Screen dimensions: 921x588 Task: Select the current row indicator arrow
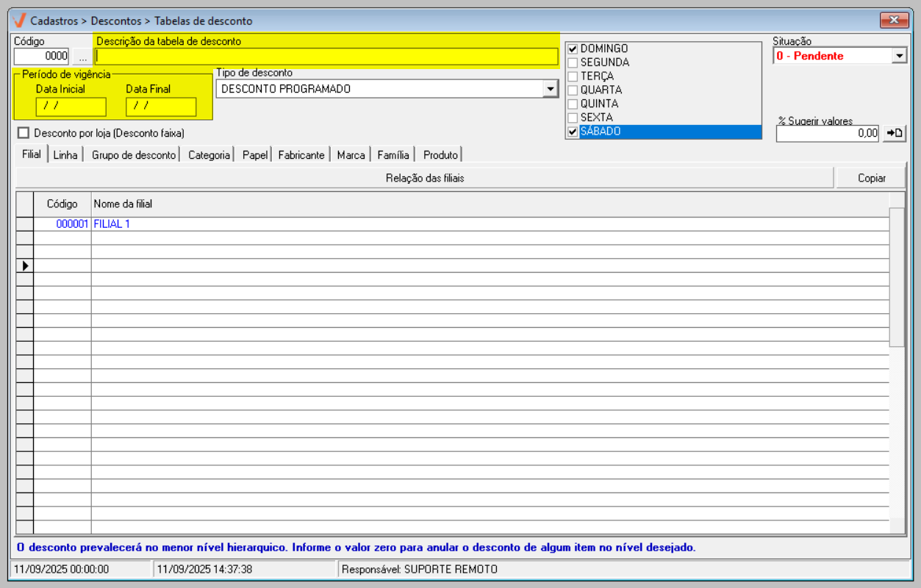pos(25,265)
